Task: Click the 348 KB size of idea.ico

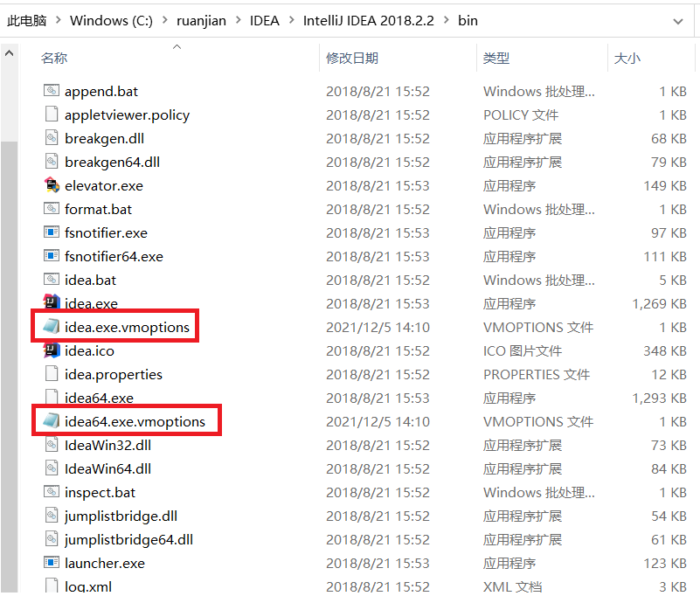Action: coord(665,350)
